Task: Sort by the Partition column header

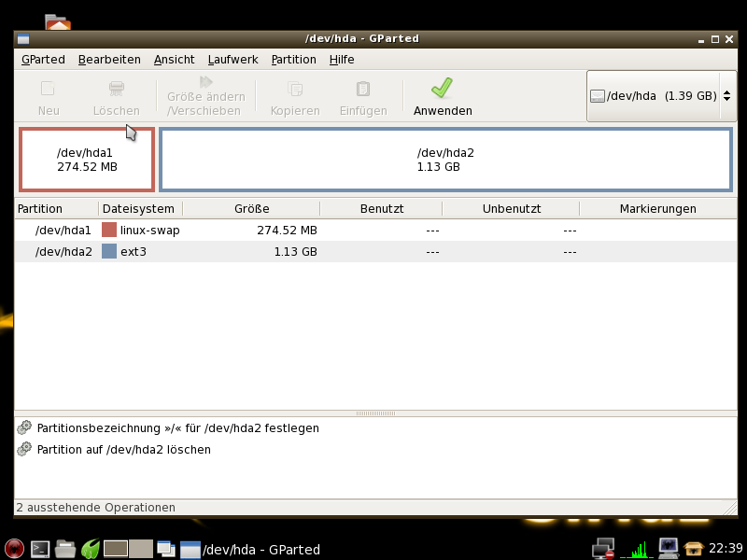Action: (56, 208)
